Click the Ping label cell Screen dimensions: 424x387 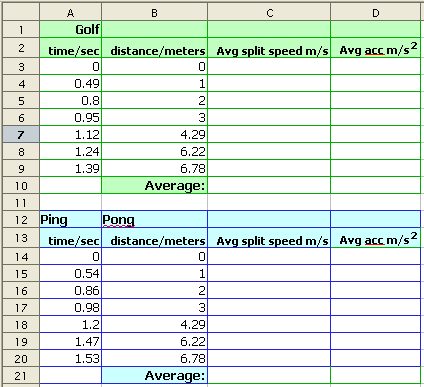(70, 219)
